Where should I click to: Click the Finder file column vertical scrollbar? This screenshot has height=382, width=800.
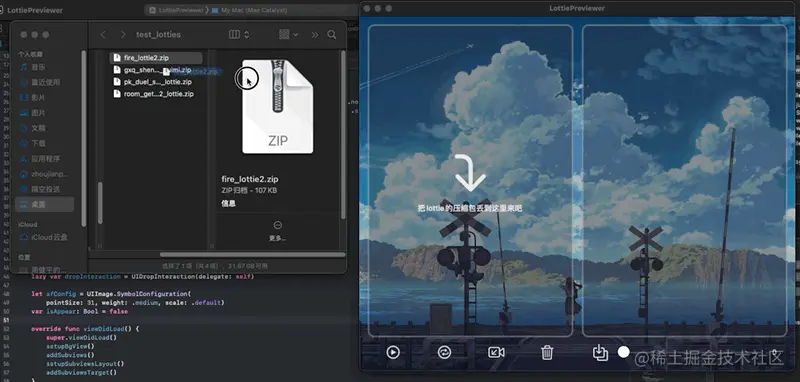[101, 202]
